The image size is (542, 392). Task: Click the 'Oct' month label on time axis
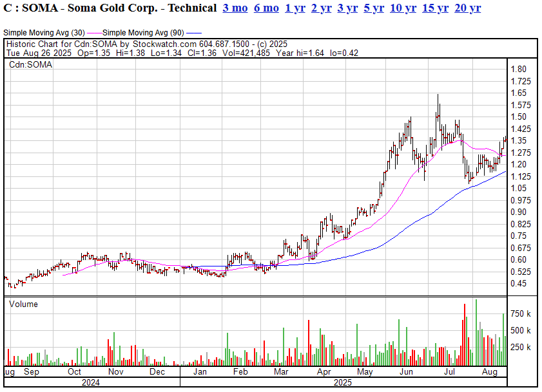click(74, 372)
